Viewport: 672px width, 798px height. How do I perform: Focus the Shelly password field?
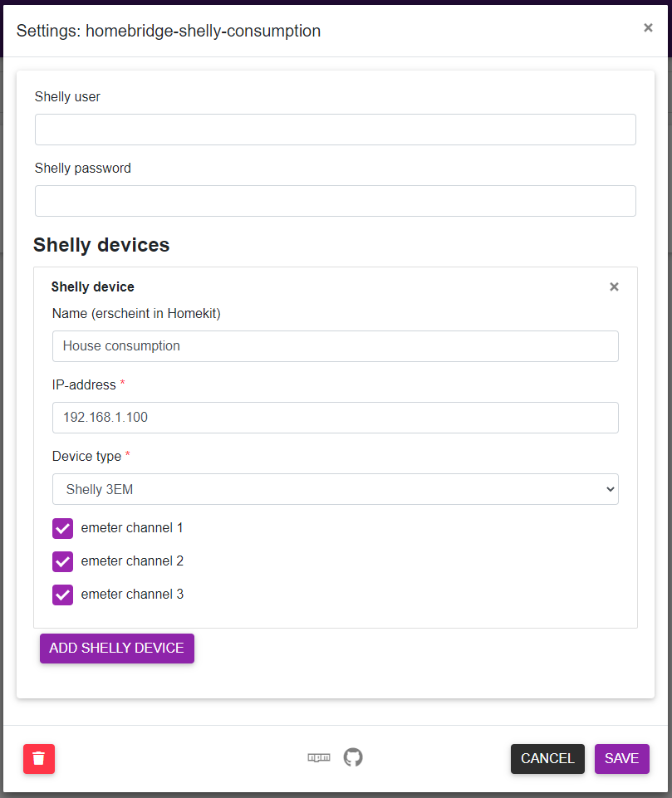(x=336, y=200)
